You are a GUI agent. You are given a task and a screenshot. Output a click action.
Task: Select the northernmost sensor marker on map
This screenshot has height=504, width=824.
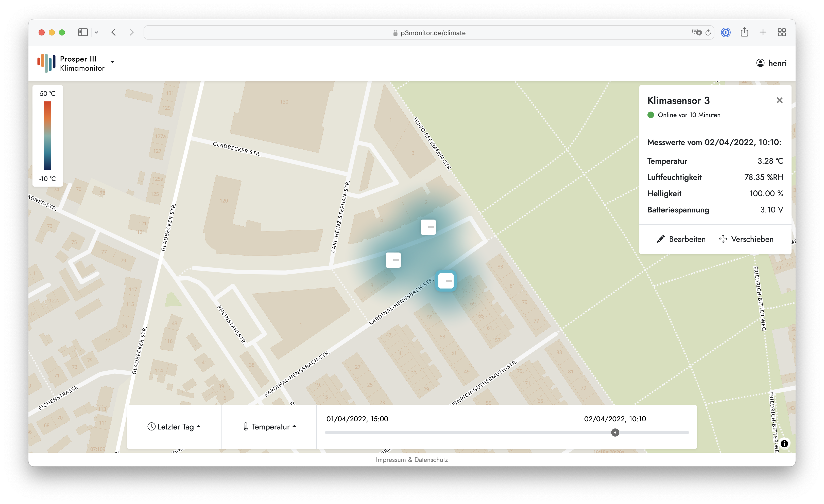pos(428,227)
